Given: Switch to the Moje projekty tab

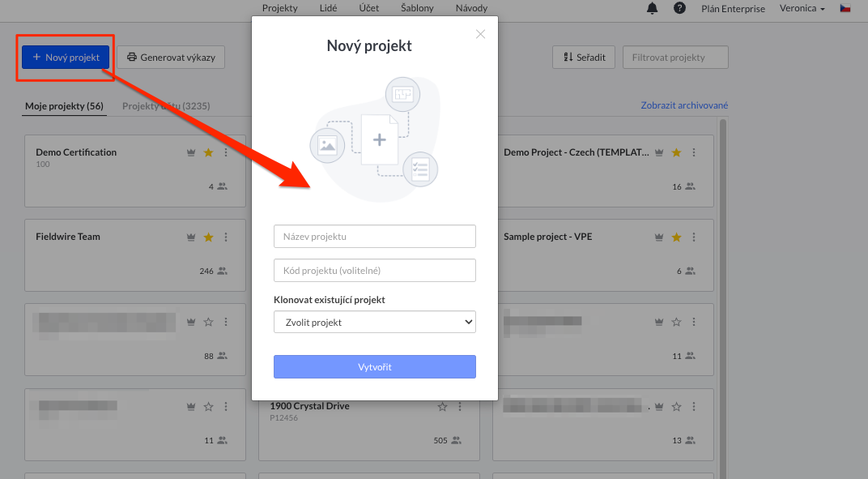Looking at the screenshot, I should pyautogui.click(x=64, y=106).
